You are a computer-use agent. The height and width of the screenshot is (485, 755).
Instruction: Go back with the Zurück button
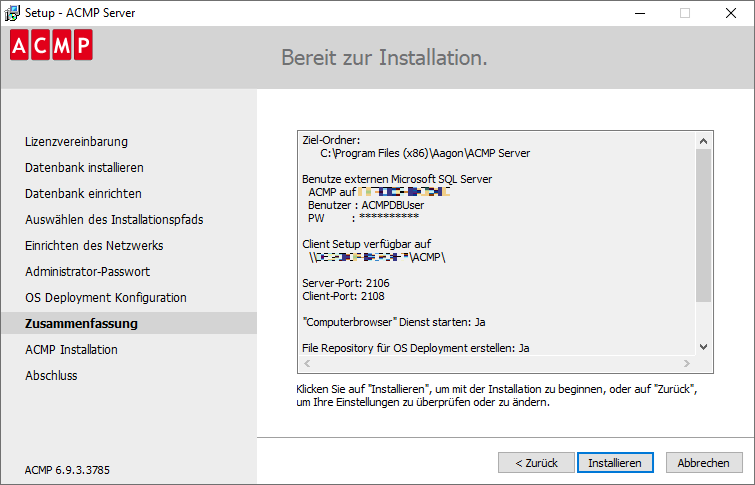click(x=536, y=463)
